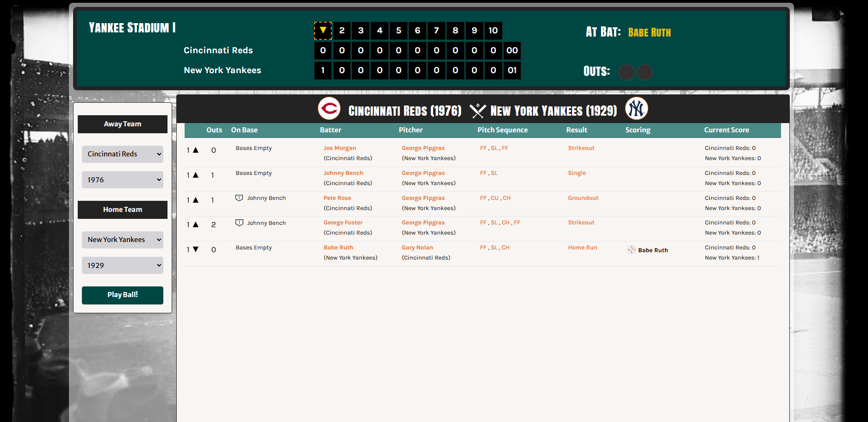This screenshot has height=422, width=868.
Task: Select inning 5 on the scoreboard
Action: pos(398,31)
